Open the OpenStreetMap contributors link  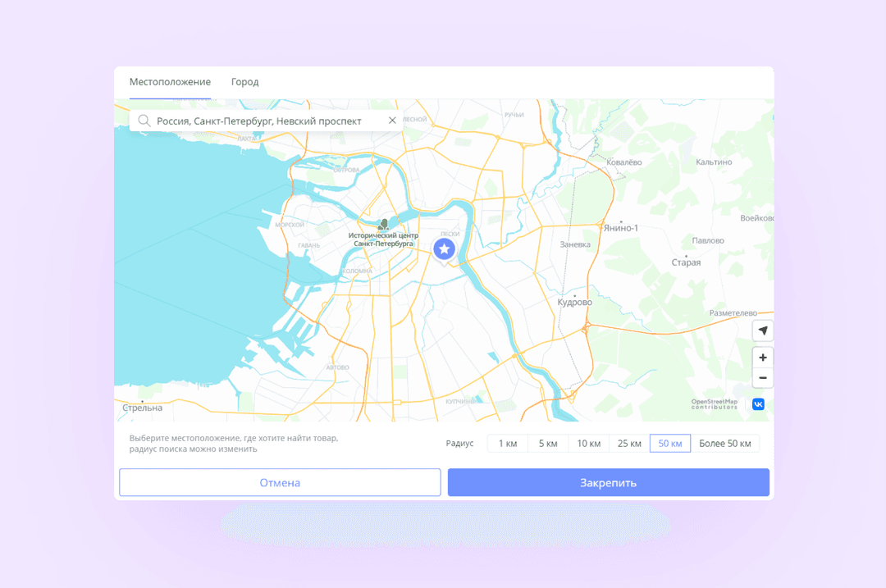tap(715, 403)
